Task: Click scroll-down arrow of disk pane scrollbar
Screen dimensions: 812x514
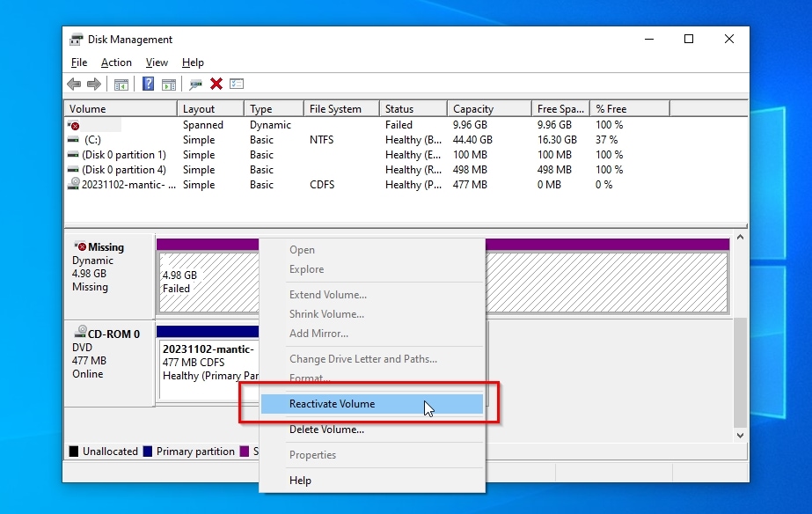Action: 740,435
